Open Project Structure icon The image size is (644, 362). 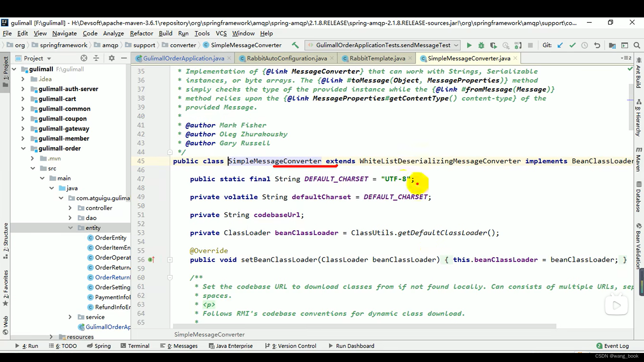[x=612, y=45]
